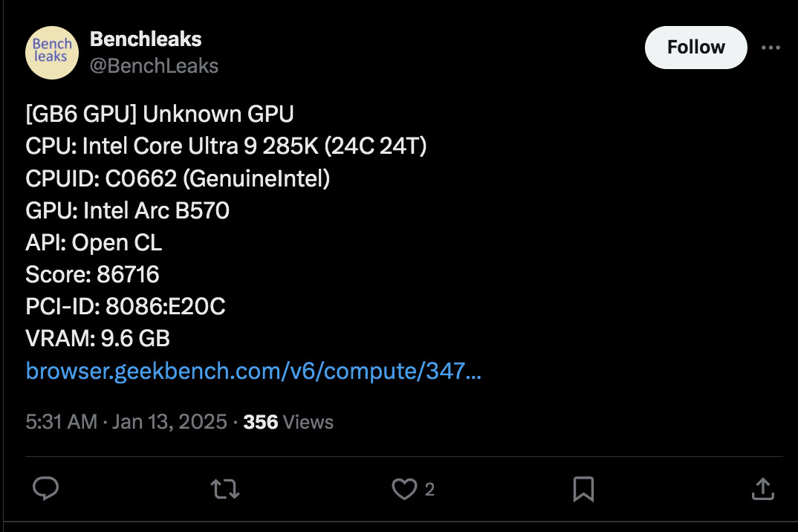Like the tweet with the heart icon
Viewport: 798px width, 532px height.
click(404, 489)
